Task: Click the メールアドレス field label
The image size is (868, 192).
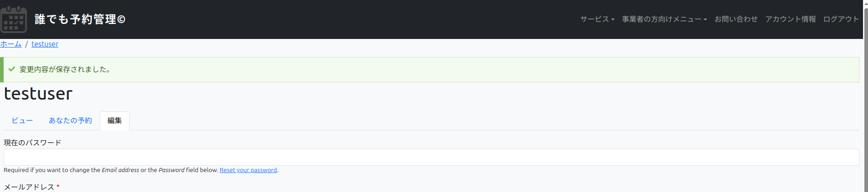Action: pyautogui.click(x=29, y=187)
